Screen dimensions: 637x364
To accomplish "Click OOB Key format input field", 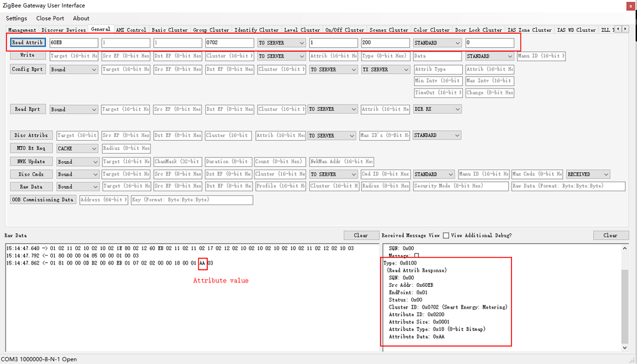I will click(x=192, y=200).
